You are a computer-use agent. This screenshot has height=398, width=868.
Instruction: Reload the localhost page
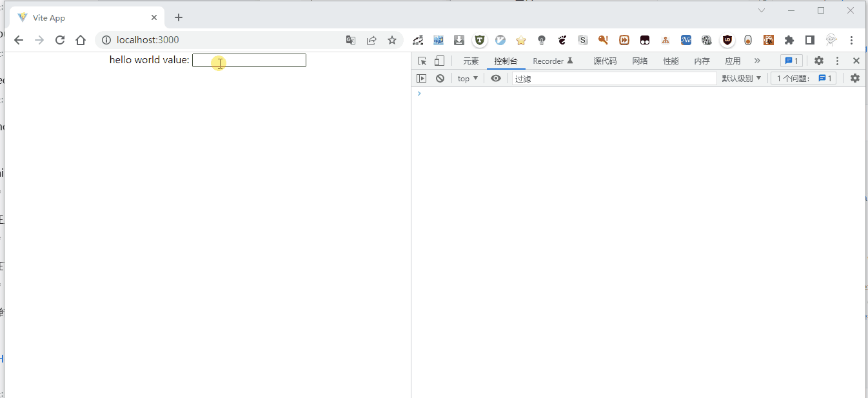click(60, 40)
